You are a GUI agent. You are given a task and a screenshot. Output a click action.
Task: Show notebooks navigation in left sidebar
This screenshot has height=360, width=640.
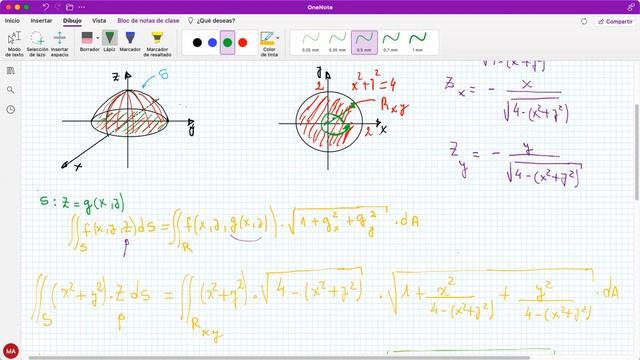[11, 71]
